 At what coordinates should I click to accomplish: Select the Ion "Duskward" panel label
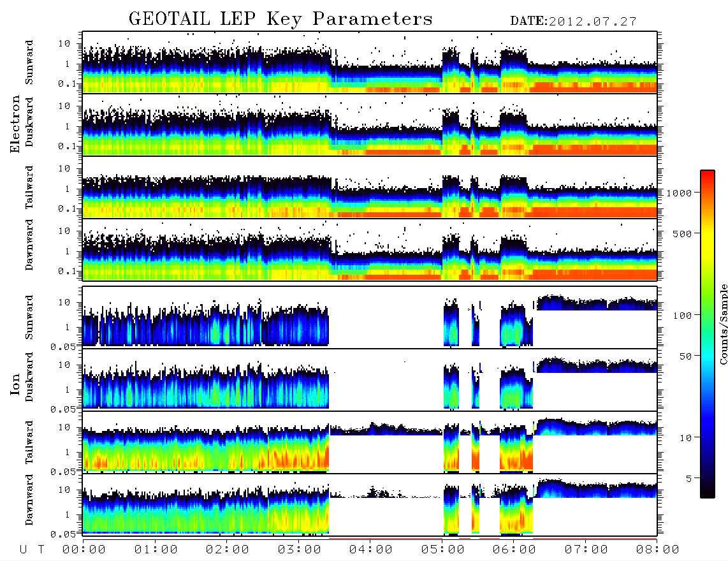point(29,377)
